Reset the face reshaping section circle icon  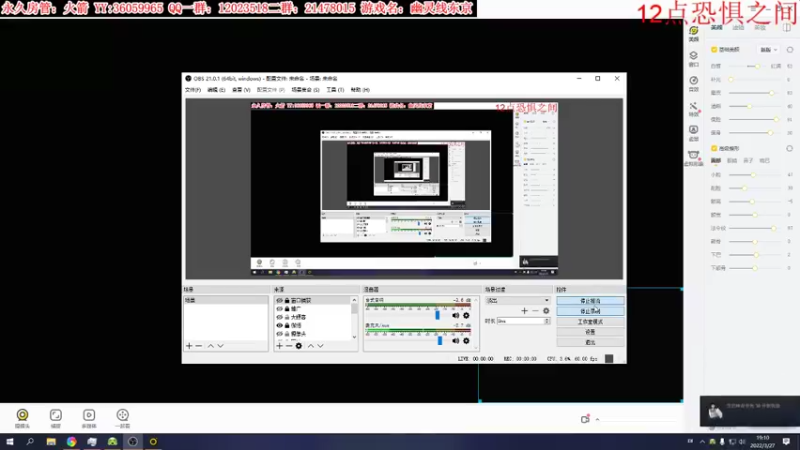click(x=790, y=148)
